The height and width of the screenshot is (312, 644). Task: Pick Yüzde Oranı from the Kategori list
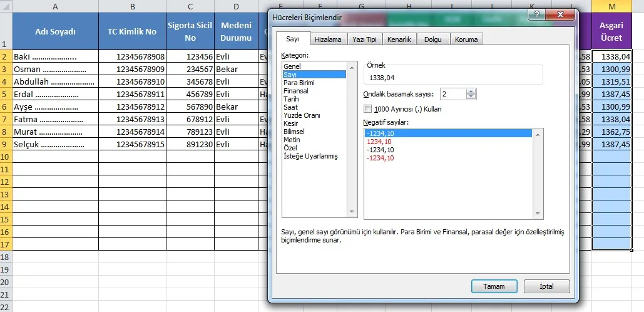coord(302,115)
